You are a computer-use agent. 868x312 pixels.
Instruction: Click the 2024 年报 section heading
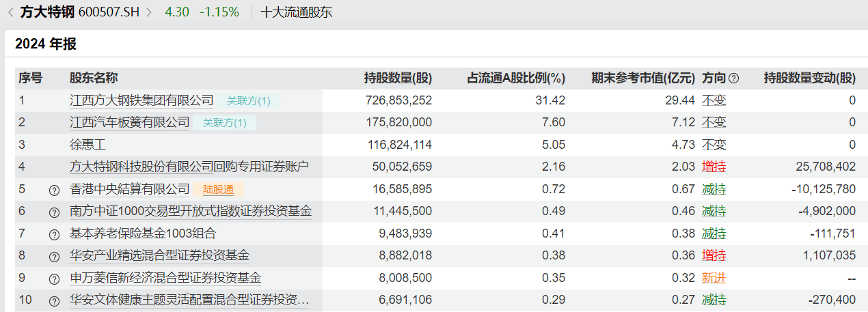46,44
